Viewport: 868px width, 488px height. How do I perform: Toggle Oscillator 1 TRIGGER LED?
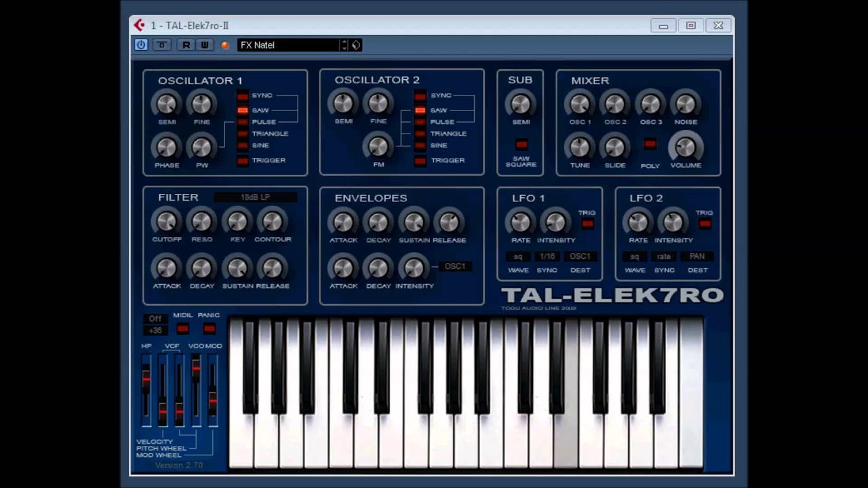click(x=243, y=161)
